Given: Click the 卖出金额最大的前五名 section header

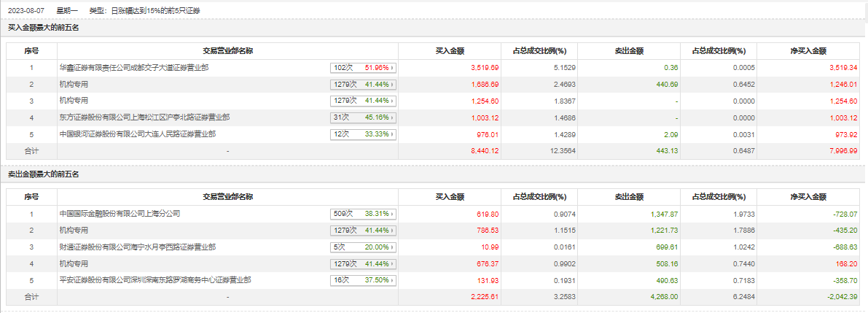Looking at the screenshot, I should pos(43,174).
